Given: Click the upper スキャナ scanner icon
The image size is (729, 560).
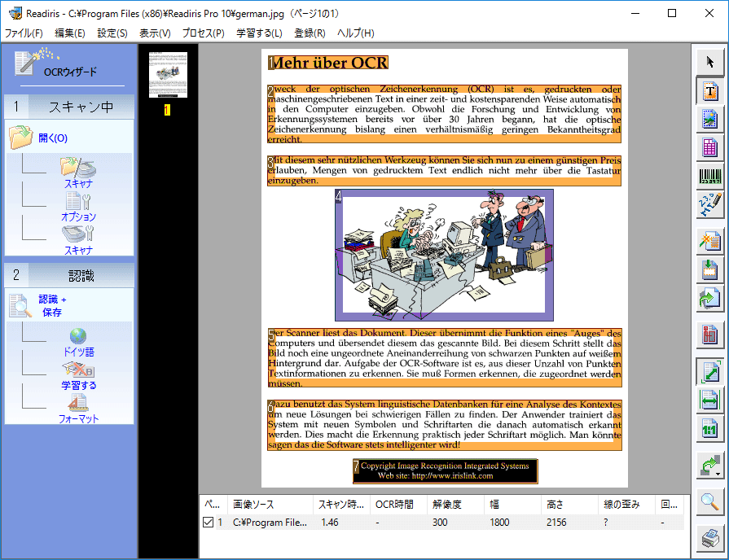Looking at the screenshot, I should (78, 173).
